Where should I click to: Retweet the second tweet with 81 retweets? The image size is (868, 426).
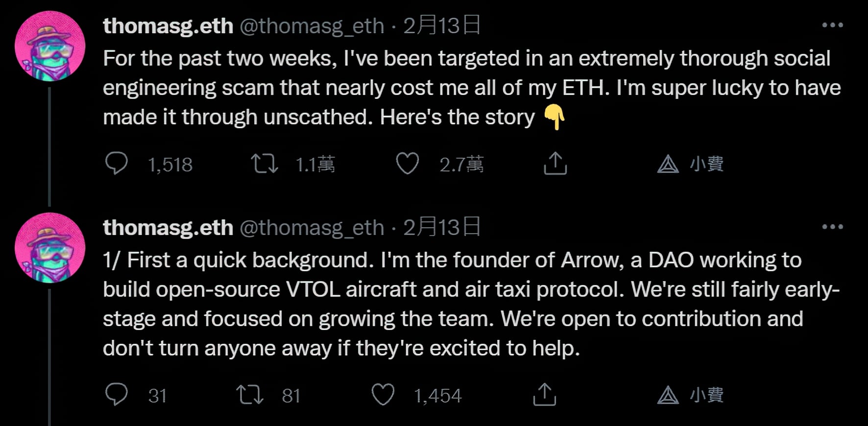pos(250,394)
